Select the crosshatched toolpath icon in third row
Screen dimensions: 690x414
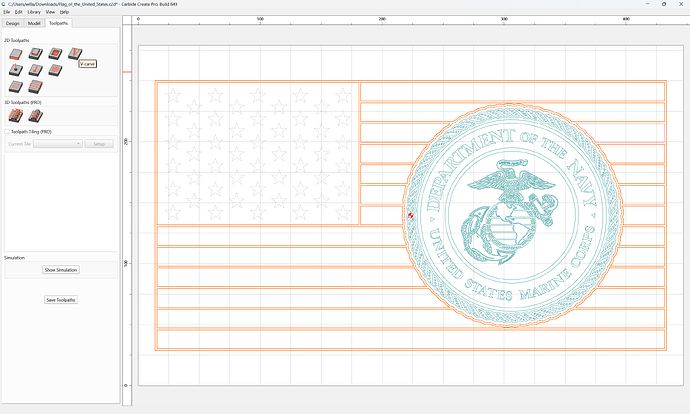(16, 87)
